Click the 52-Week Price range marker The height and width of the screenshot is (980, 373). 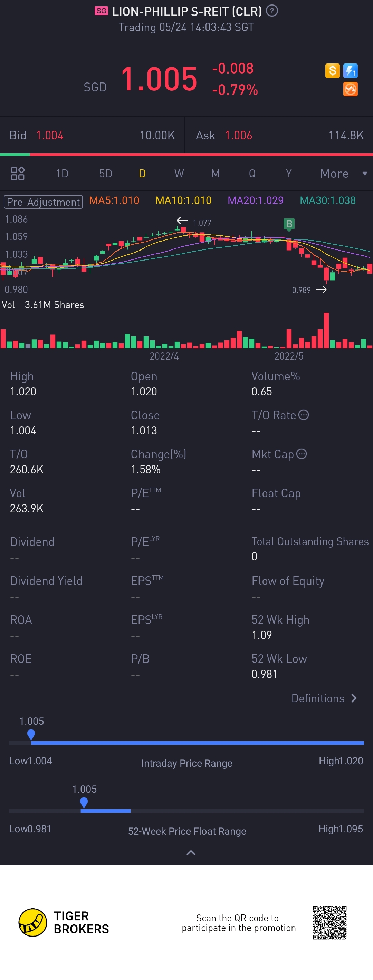coord(84,802)
